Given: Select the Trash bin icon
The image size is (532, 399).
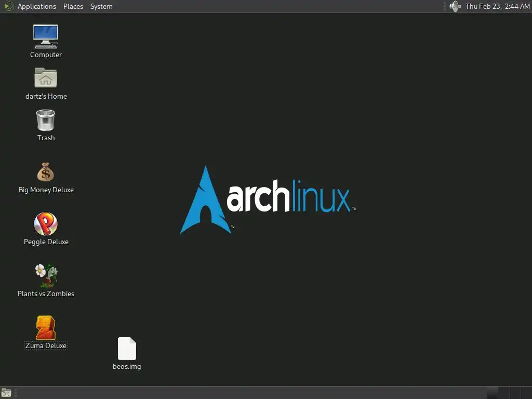Looking at the screenshot, I should pyautogui.click(x=46, y=120).
